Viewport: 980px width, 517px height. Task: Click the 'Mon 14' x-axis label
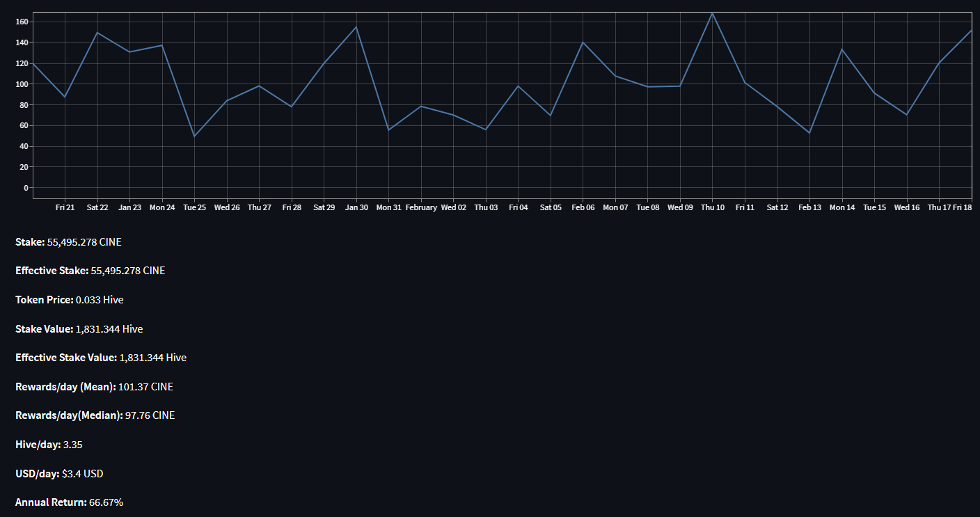coord(841,207)
